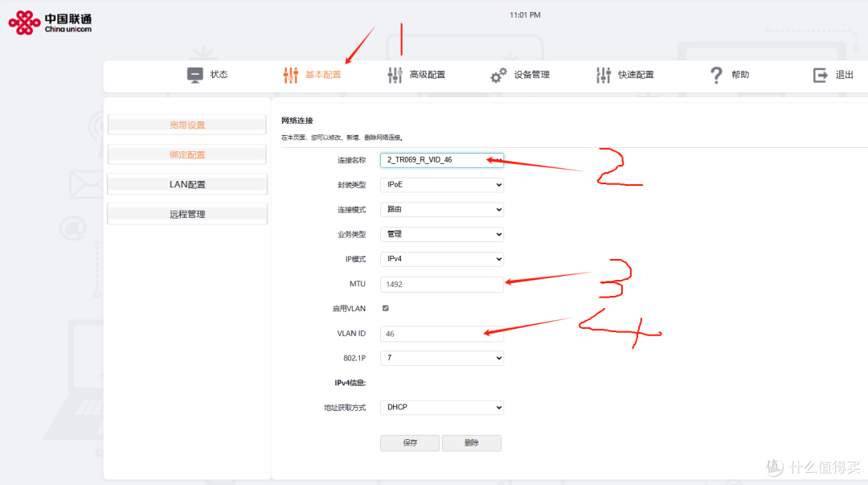Click the VLAN ID input field
This screenshot has width=868, height=485.
442,334
